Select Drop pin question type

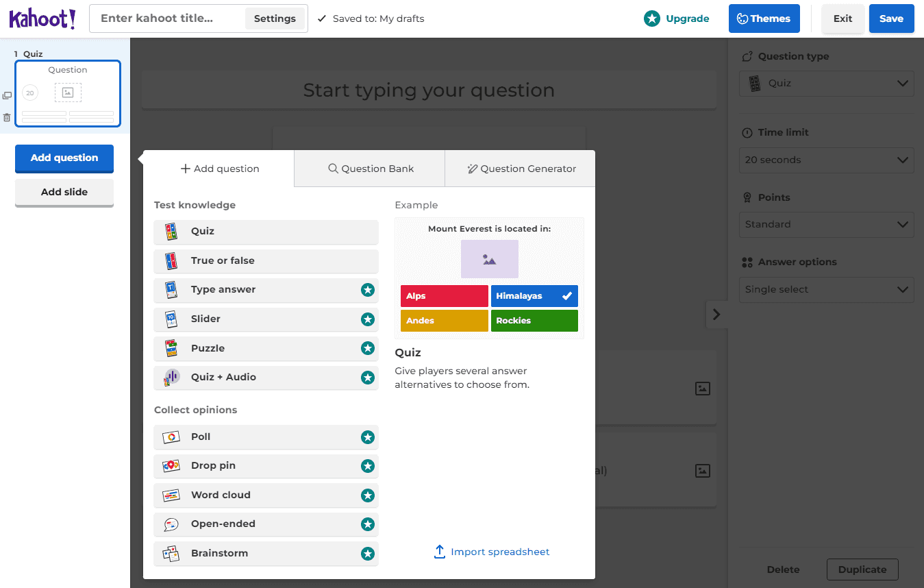(x=266, y=466)
